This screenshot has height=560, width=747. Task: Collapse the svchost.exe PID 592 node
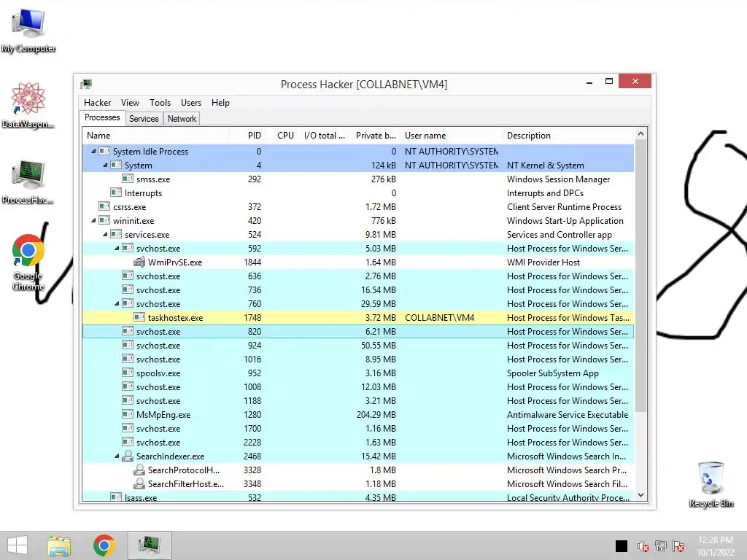click(117, 248)
